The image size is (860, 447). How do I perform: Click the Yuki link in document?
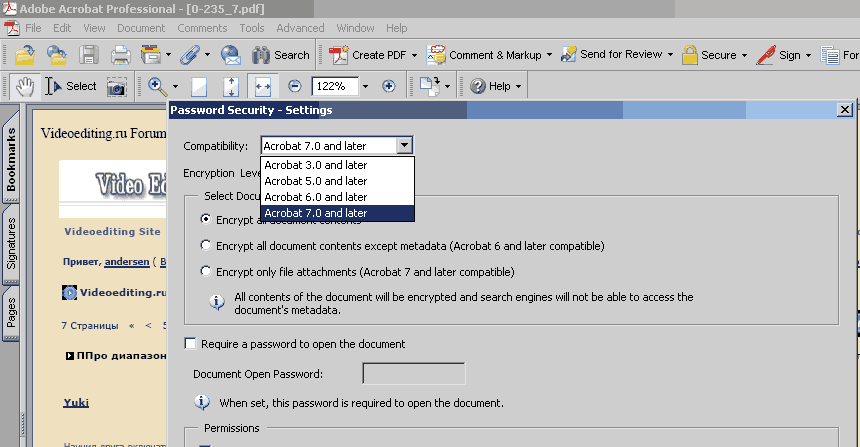[x=76, y=403]
